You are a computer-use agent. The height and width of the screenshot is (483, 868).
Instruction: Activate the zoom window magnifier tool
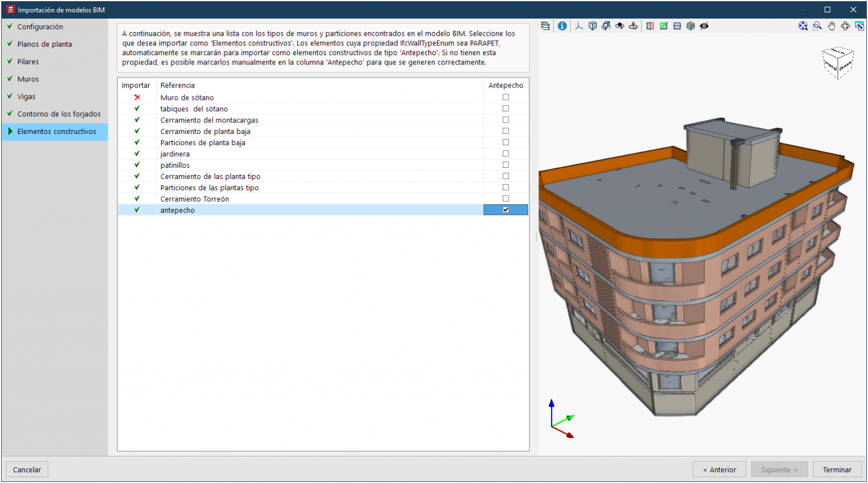pos(817,26)
